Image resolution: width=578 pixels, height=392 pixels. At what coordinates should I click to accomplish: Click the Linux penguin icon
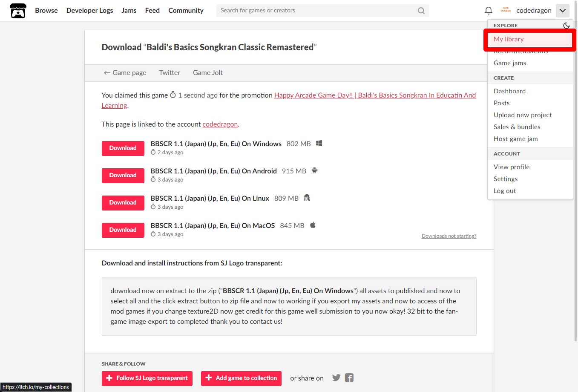[x=307, y=198]
